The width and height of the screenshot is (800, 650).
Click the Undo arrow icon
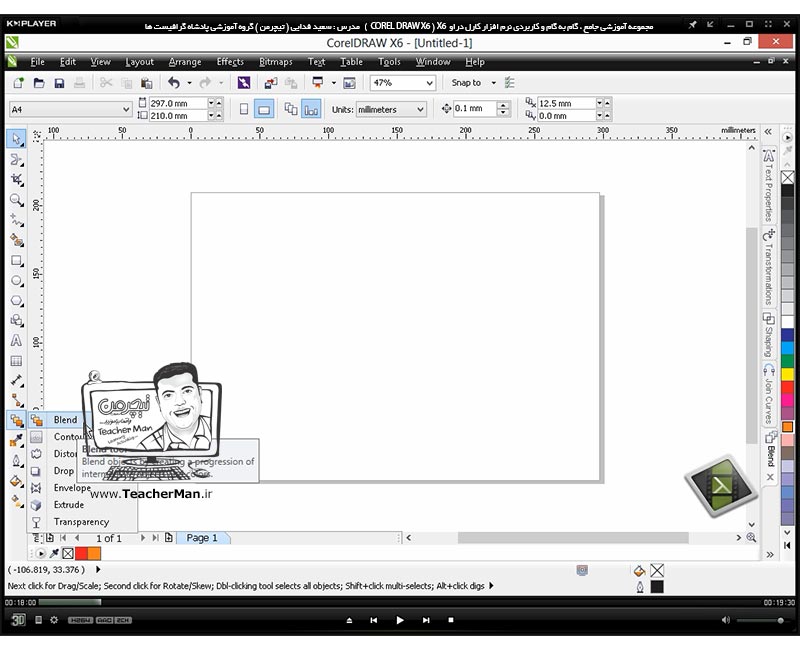click(x=174, y=83)
